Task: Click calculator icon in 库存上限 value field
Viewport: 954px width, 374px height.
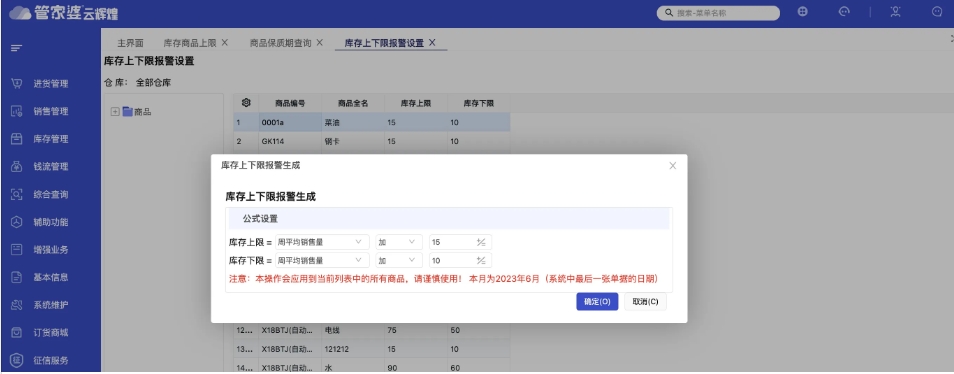Action: [x=481, y=242]
